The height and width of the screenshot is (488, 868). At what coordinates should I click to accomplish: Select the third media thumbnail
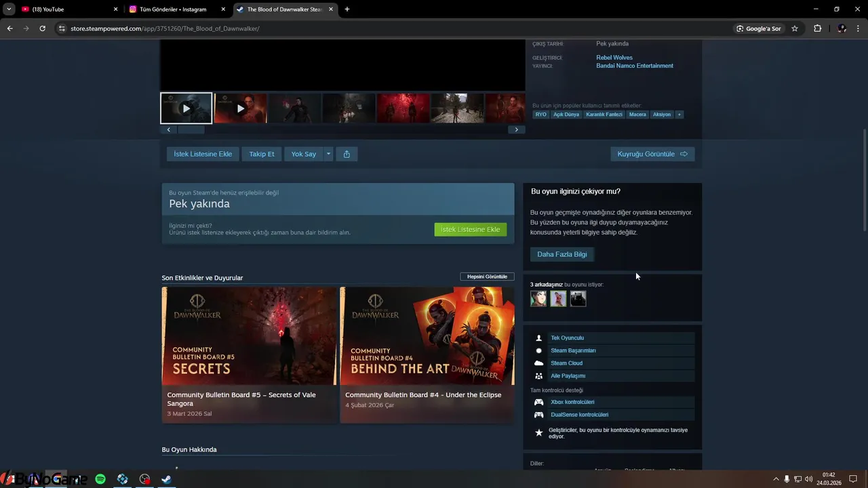[295, 108]
